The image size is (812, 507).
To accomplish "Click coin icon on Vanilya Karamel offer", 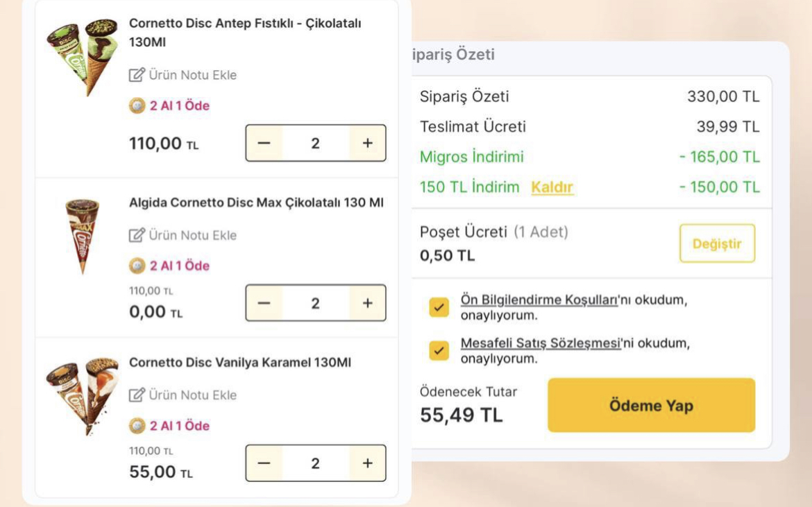I will [137, 426].
